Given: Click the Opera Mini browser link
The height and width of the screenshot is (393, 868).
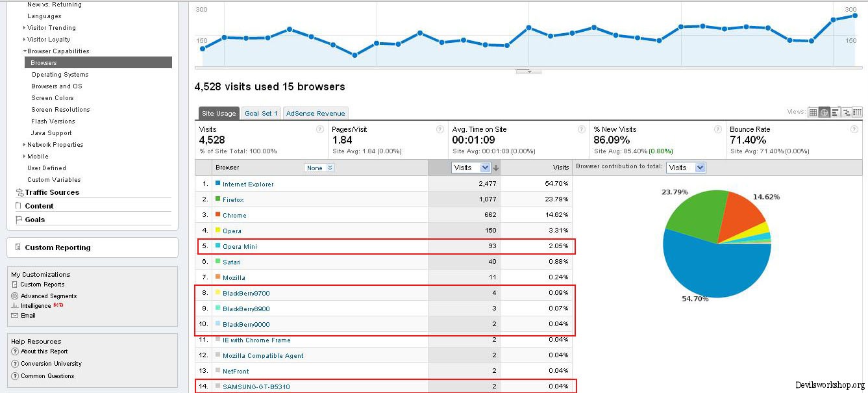Looking at the screenshot, I should tap(240, 247).
